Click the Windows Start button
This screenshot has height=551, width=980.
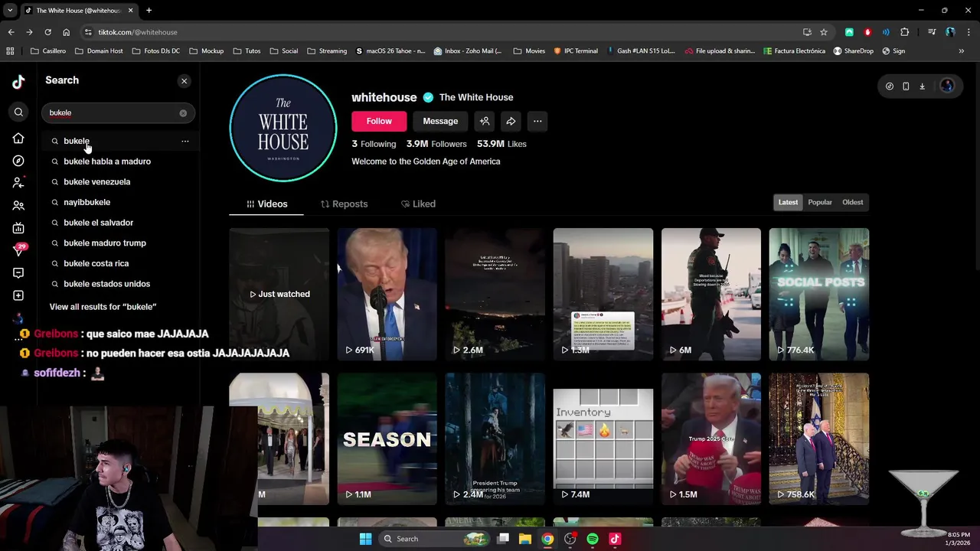pyautogui.click(x=366, y=539)
